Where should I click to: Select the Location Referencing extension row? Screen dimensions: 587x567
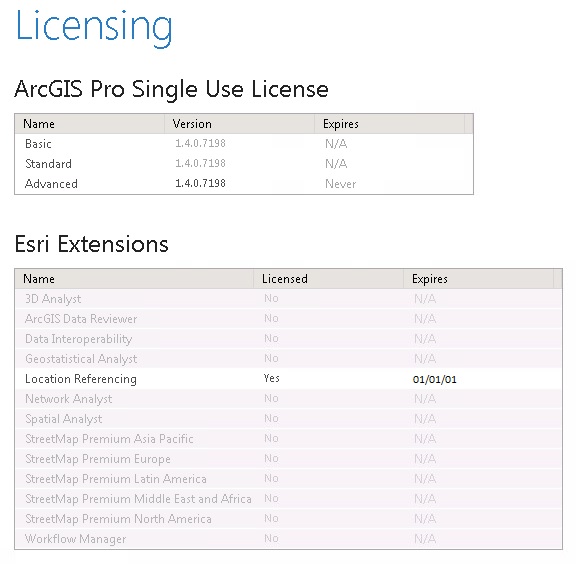click(x=288, y=379)
